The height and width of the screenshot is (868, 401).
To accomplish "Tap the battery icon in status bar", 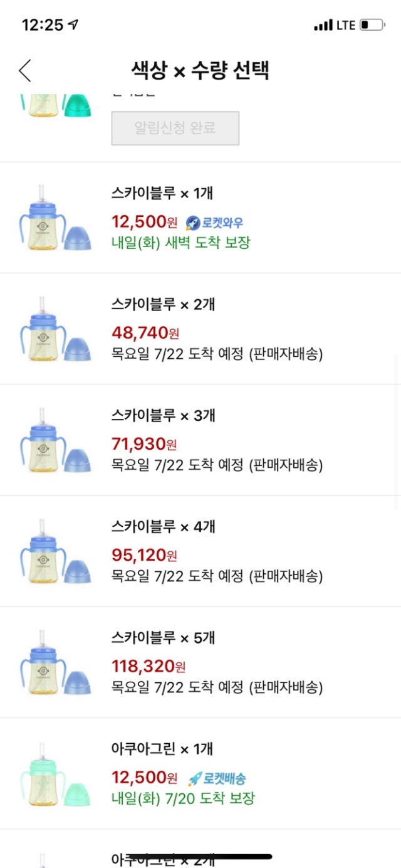I will (x=372, y=26).
